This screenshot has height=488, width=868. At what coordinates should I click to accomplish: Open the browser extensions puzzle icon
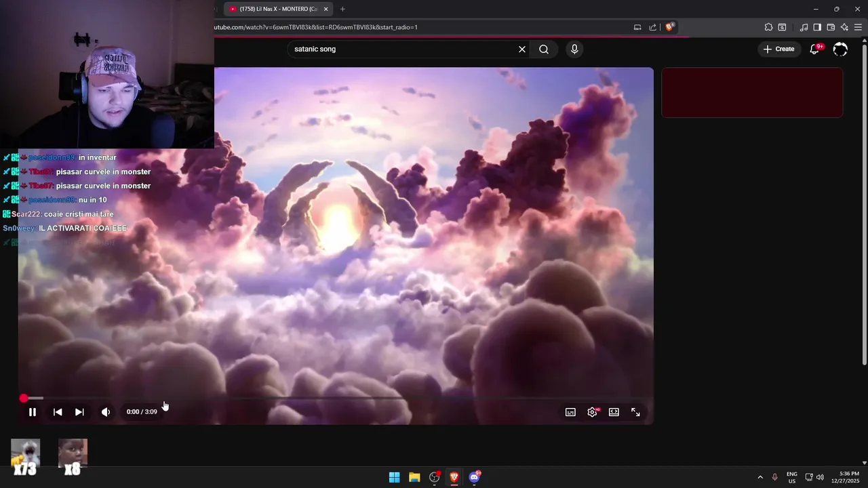pyautogui.click(x=768, y=27)
